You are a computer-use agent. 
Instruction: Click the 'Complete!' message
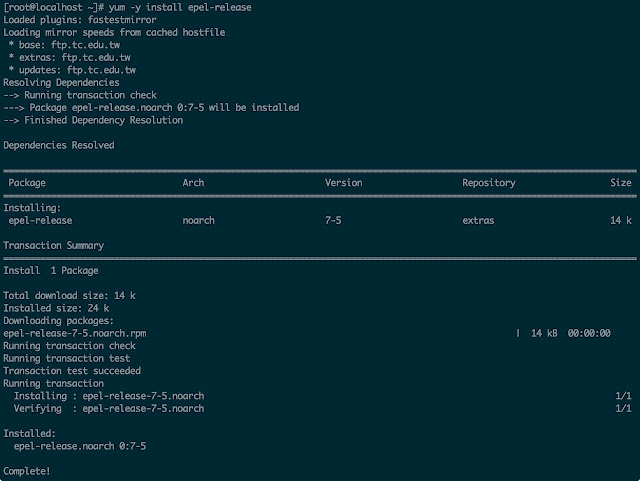point(27,471)
